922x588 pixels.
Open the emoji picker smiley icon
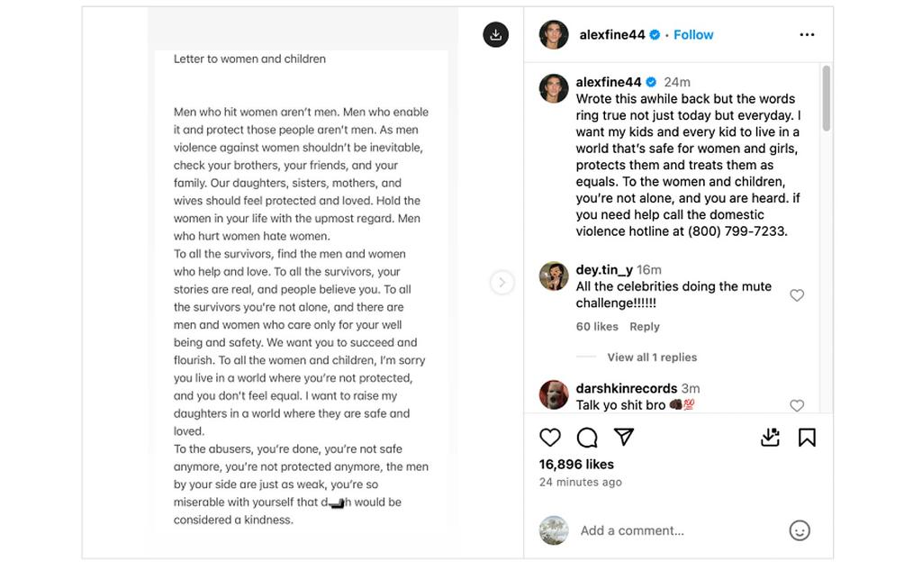[x=800, y=530]
